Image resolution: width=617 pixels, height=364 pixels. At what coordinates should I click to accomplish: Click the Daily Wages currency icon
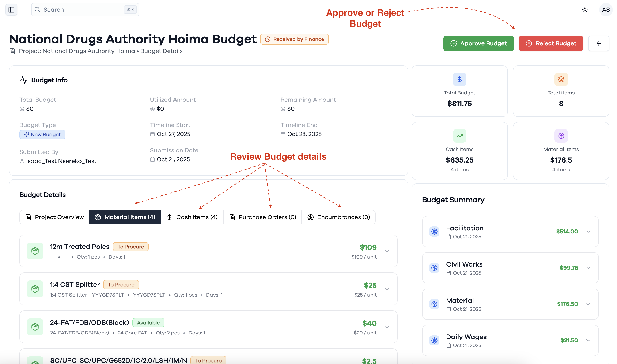coord(434,340)
